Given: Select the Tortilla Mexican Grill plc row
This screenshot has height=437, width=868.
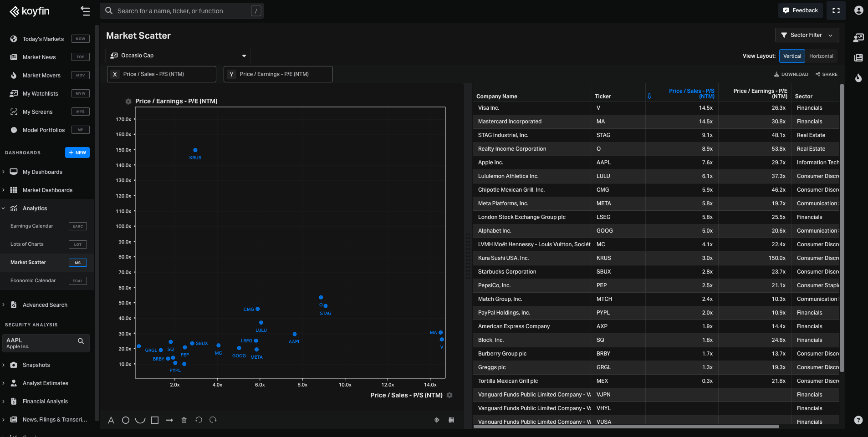Looking at the screenshot, I should click(x=656, y=381).
